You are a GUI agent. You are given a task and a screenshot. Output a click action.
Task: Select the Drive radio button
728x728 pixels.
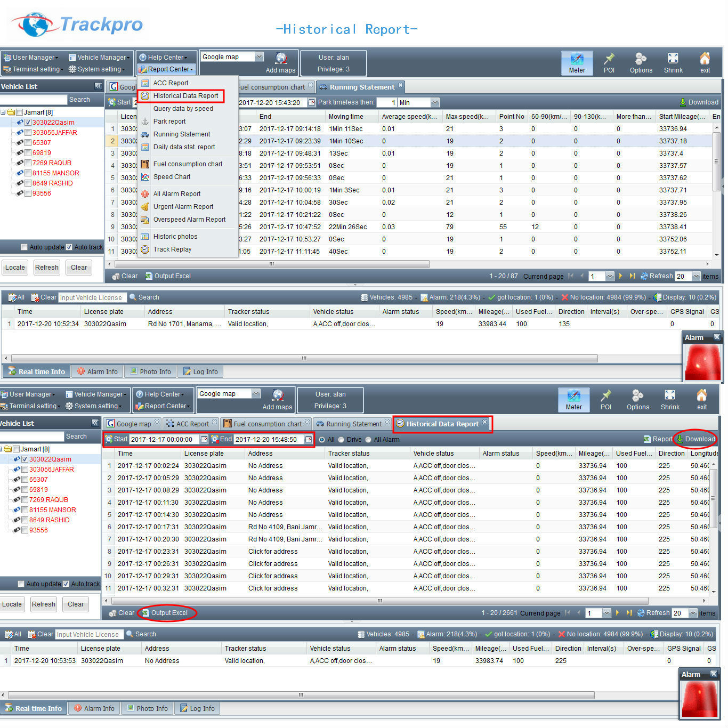pos(341,440)
